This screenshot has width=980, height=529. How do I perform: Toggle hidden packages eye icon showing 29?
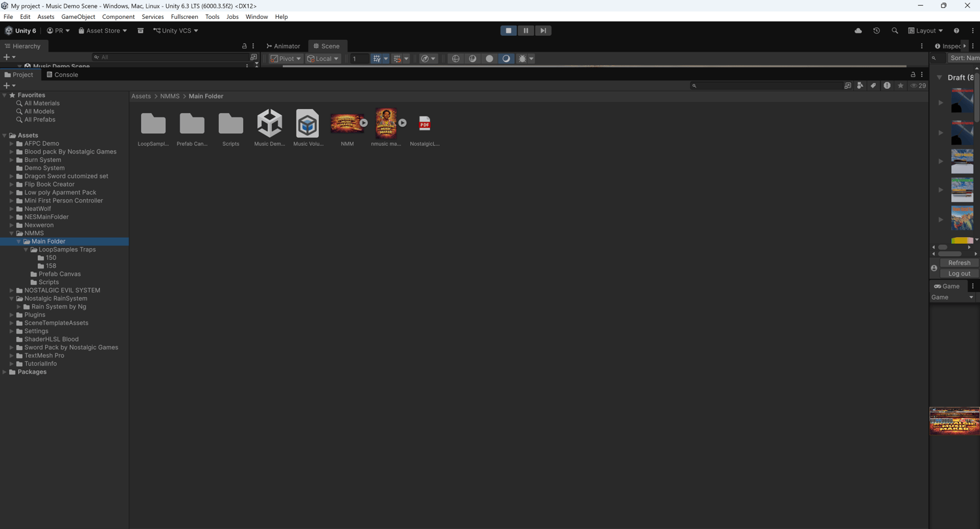pos(918,86)
